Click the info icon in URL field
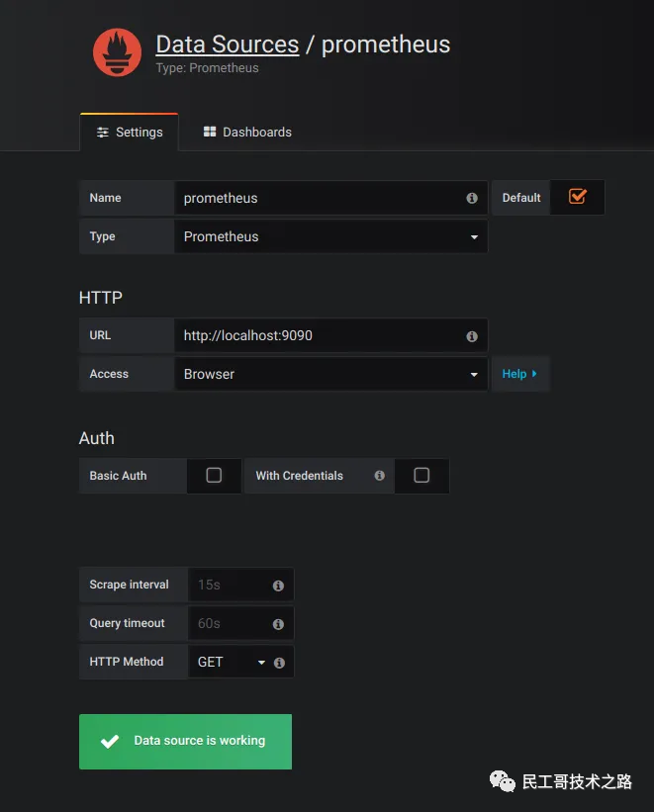654x812 pixels. [x=472, y=336]
